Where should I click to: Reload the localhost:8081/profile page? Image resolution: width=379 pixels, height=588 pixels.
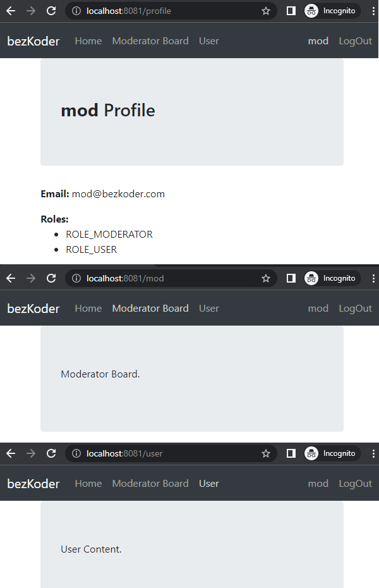(51, 11)
